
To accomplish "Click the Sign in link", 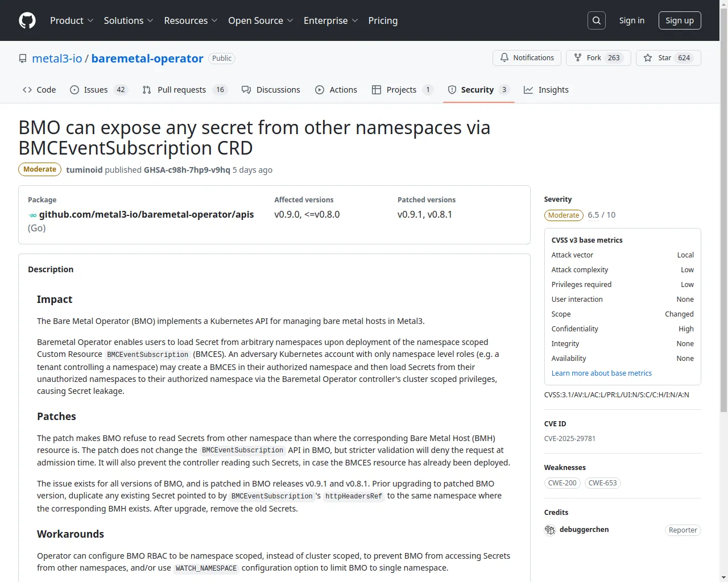I will 632,20.
